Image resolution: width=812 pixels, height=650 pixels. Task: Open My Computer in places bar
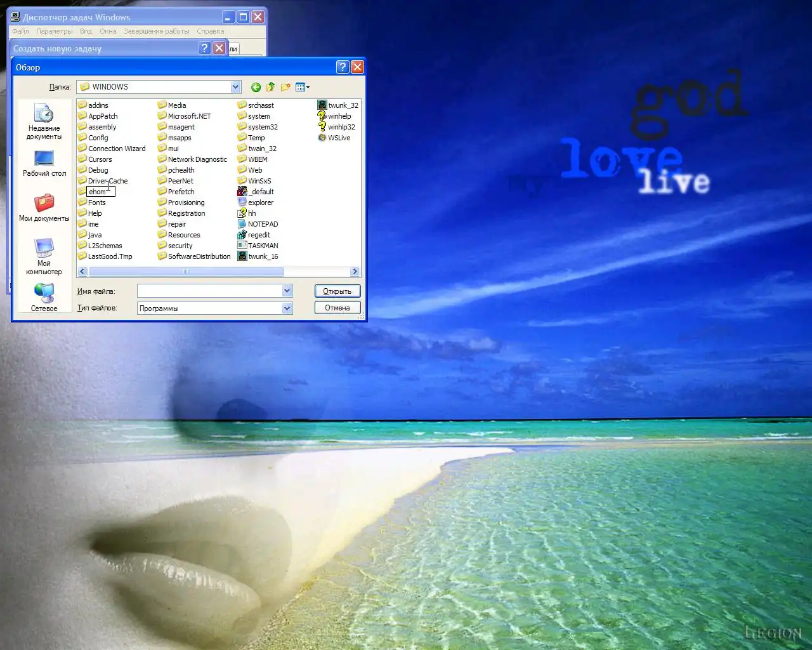[44, 256]
